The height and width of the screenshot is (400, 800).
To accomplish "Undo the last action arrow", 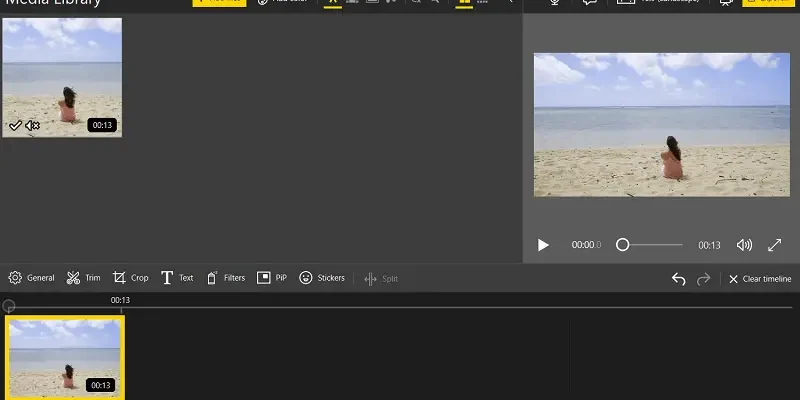I will [x=679, y=279].
